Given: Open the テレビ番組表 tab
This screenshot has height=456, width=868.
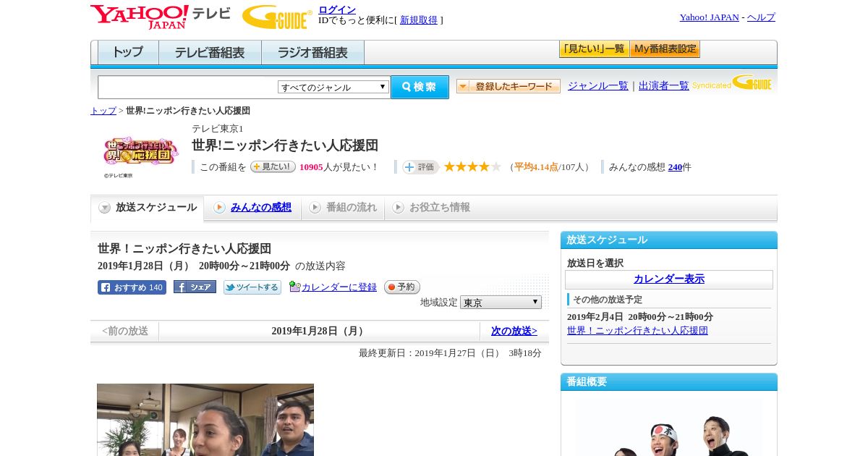Looking at the screenshot, I should [210, 53].
